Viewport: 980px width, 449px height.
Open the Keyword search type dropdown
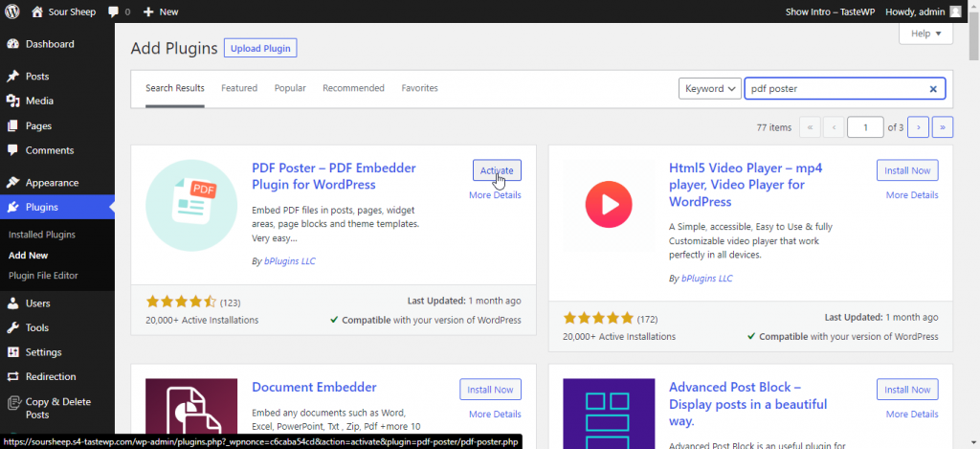tap(710, 89)
